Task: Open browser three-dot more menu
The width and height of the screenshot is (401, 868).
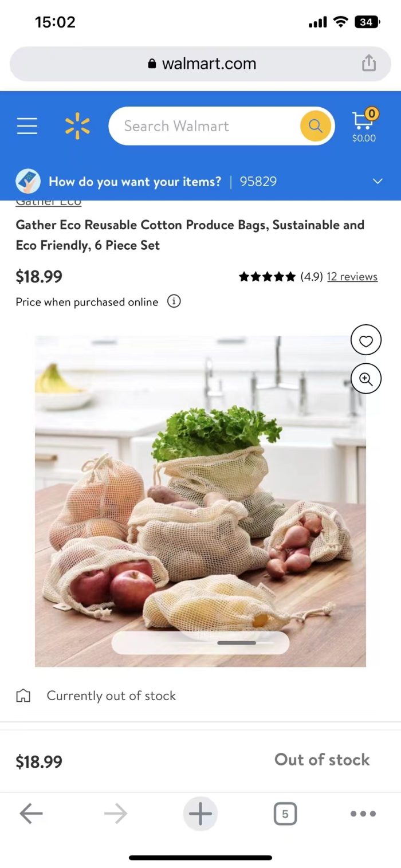Action: tap(363, 814)
